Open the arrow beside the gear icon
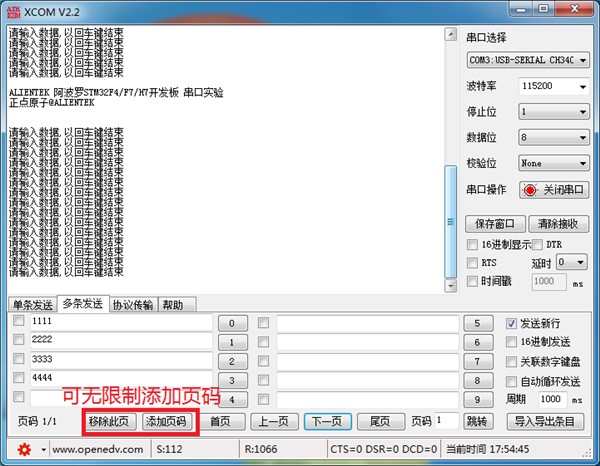 click(x=43, y=450)
